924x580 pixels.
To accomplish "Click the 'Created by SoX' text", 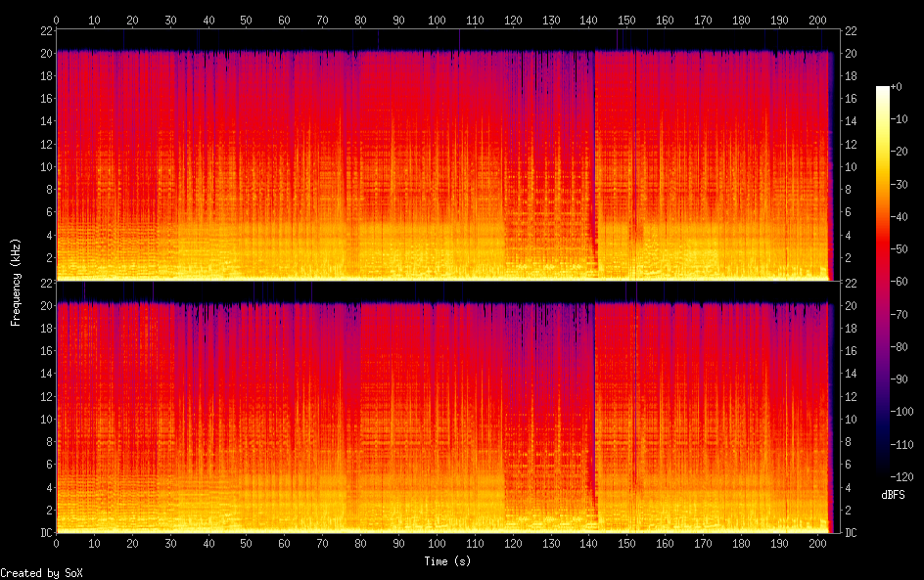I will (41, 573).
